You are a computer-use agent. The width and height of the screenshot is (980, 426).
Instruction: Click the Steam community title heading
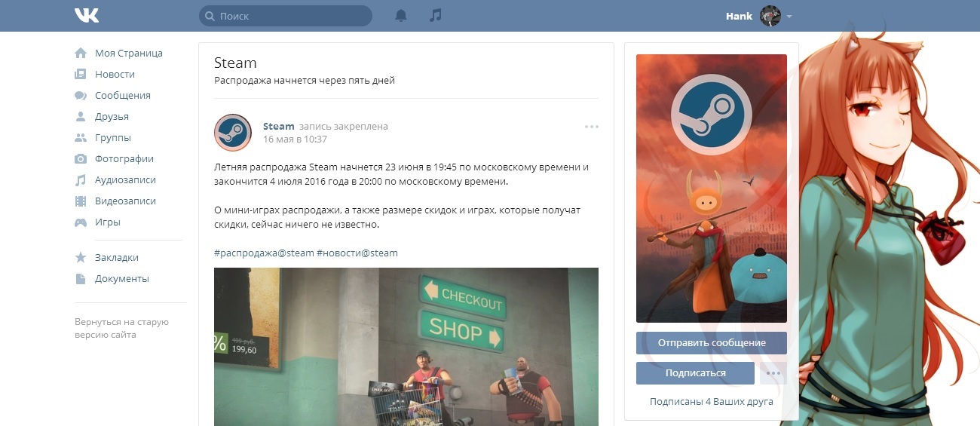pos(235,63)
